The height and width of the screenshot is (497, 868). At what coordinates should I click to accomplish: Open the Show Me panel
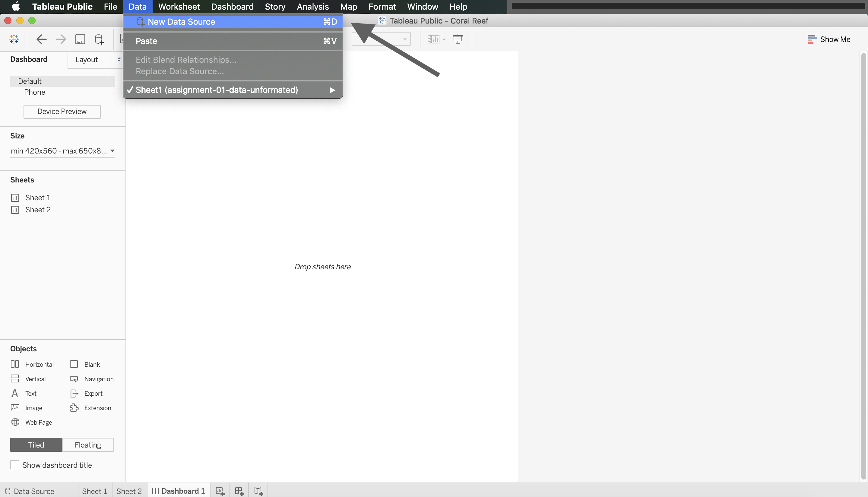(x=829, y=39)
